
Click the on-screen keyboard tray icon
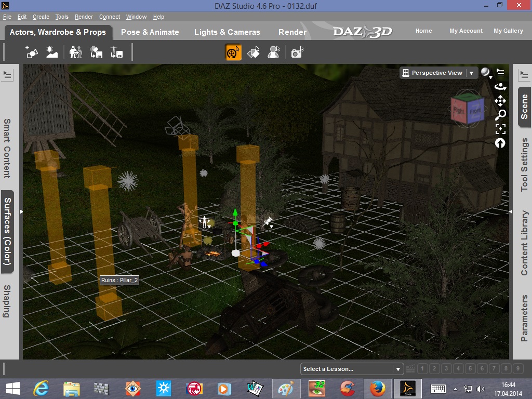coord(438,389)
